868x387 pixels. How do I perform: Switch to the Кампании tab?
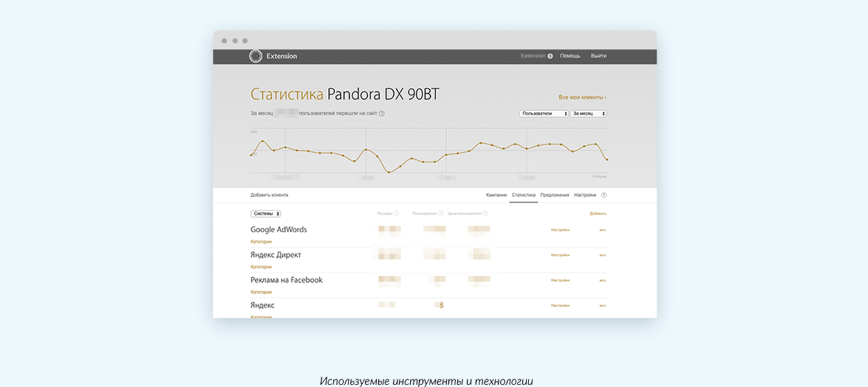496,195
